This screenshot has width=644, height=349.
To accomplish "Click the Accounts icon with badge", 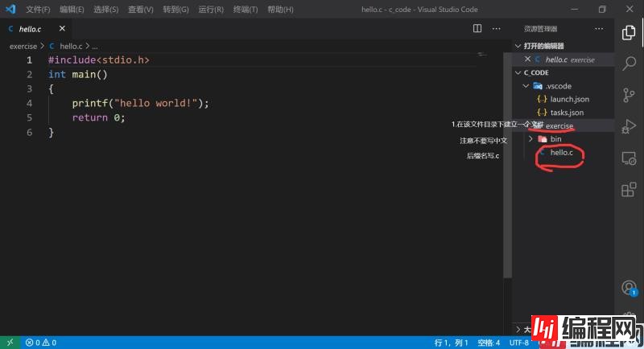I will [x=630, y=288].
